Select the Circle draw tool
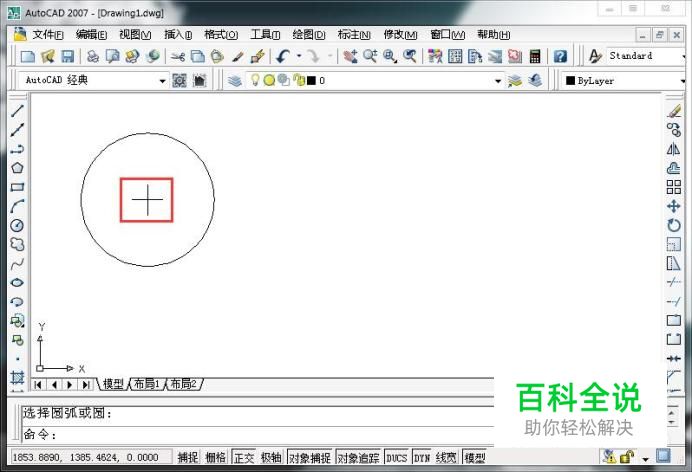This screenshot has width=692, height=472. [17, 225]
